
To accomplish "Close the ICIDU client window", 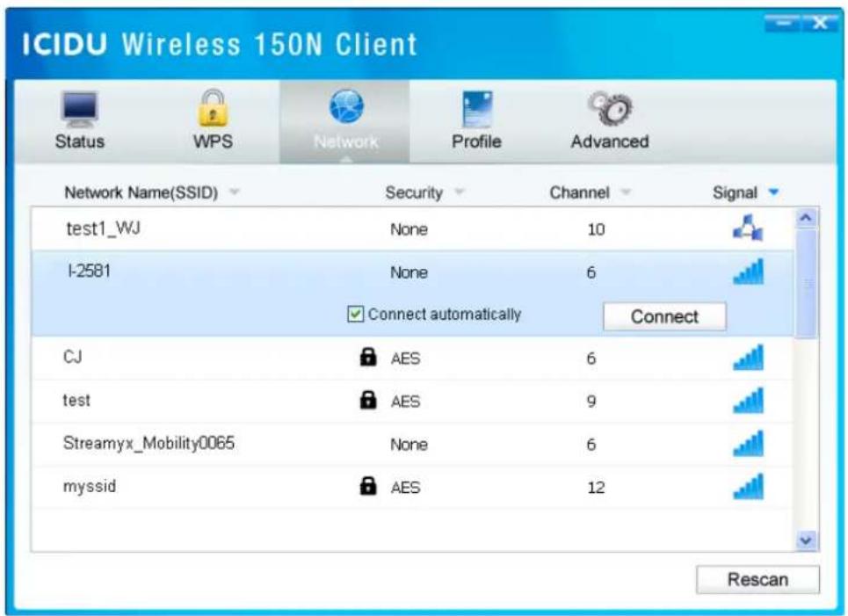I will pos(820,23).
